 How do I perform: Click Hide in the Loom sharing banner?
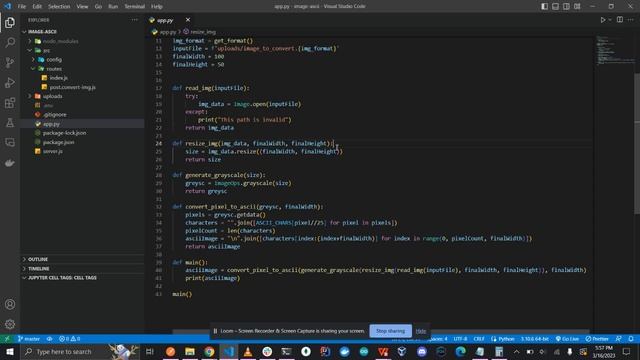coord(421,331)
